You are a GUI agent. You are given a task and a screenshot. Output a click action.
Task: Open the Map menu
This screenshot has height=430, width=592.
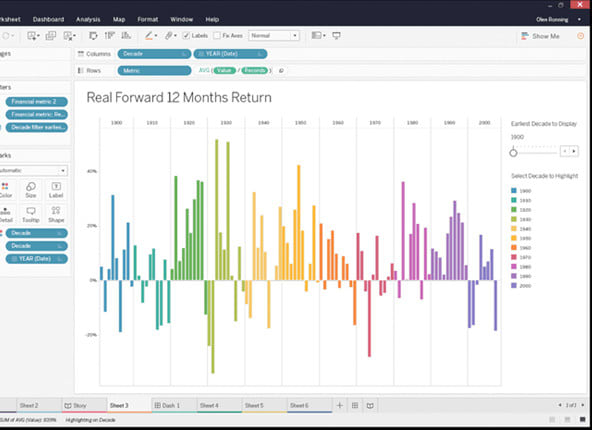coord(119,19)
